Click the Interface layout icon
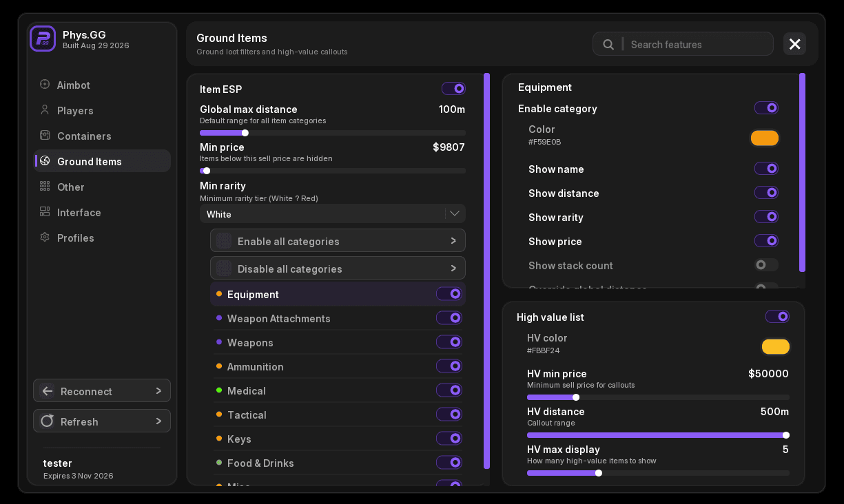This screenshot has width=844, height=504. pos(45,212)
